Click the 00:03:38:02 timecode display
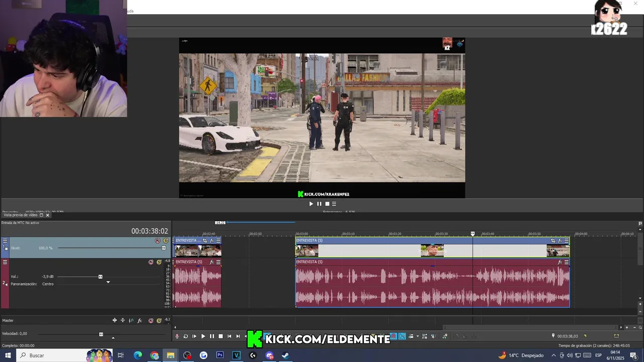Image resolution: width=644 pixels, height=362 pixels. click(x=149, y=231)
